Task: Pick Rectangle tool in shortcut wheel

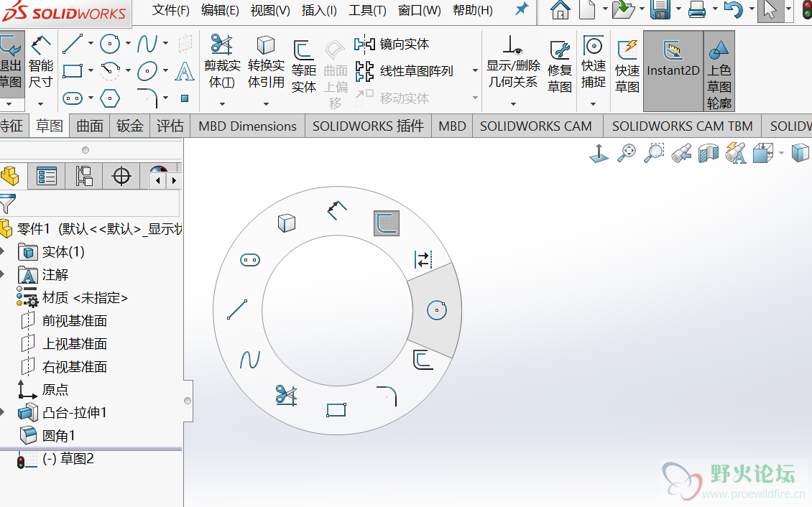Action: (336, 410)
